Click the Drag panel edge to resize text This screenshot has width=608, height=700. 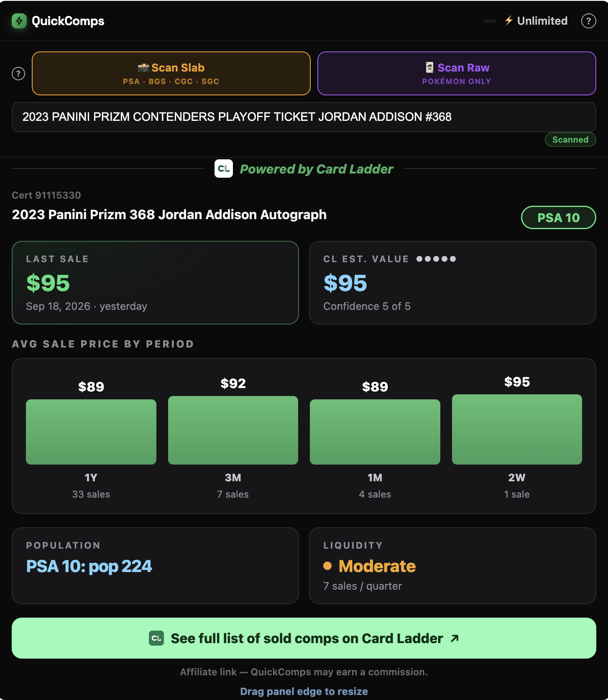(304, 691)
